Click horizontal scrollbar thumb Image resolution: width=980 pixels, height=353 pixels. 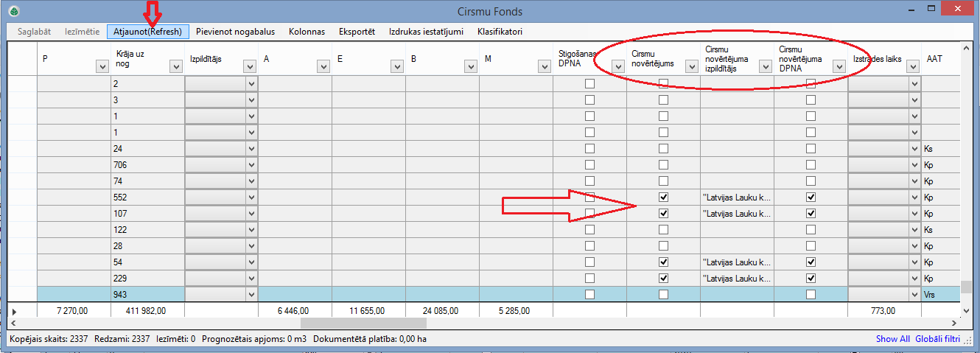pos(363,323)
